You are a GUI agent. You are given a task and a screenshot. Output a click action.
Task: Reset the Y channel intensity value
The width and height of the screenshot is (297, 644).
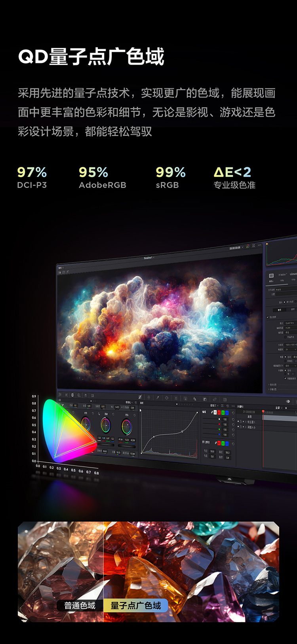pos(233,419)
